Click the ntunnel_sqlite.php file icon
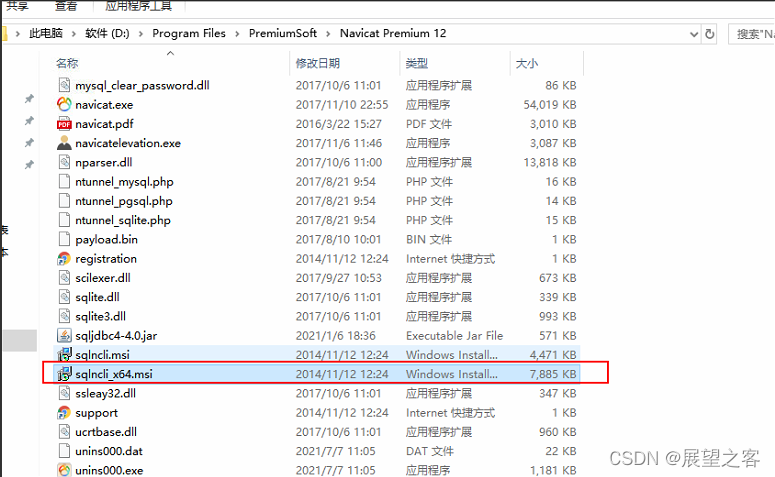Viewport: 775px width, 477px height. point(64,220)
